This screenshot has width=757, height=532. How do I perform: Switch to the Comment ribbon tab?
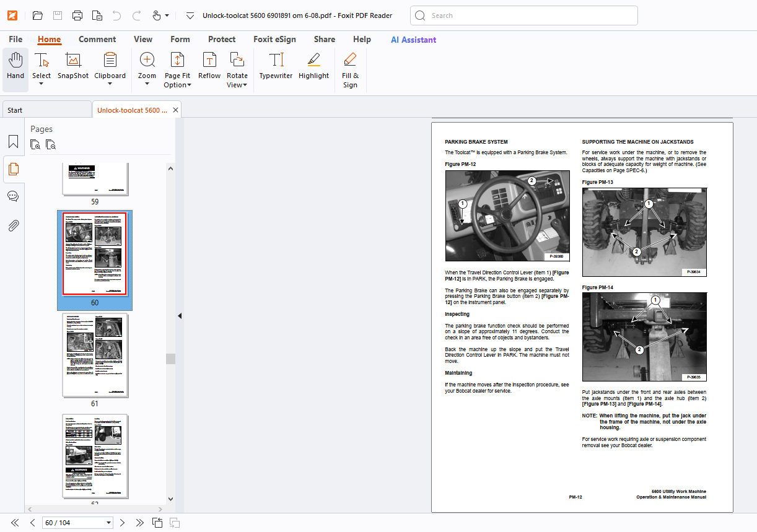97,39
